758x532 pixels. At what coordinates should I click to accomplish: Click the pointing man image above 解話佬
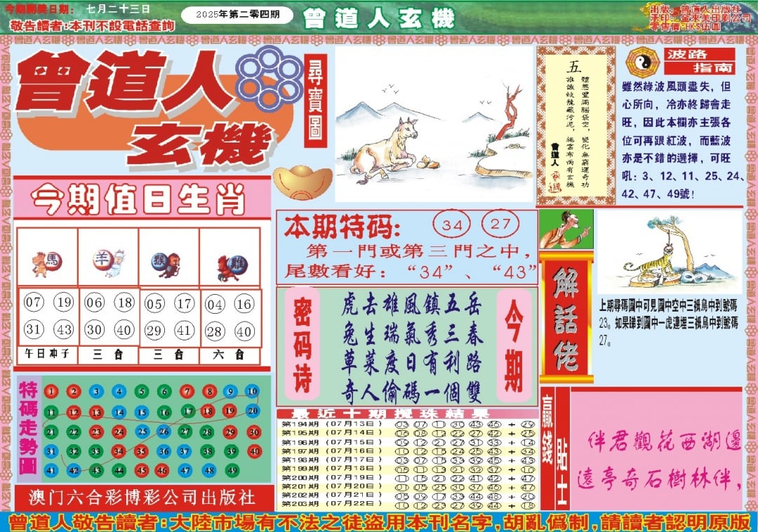(566, 230)
